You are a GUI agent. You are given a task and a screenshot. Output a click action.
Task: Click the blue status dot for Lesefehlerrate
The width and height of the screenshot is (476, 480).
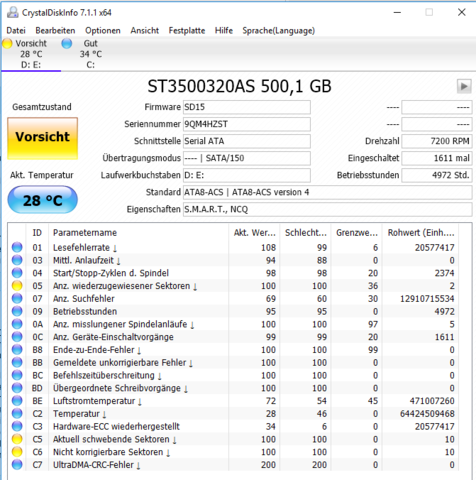click(17, 247)
